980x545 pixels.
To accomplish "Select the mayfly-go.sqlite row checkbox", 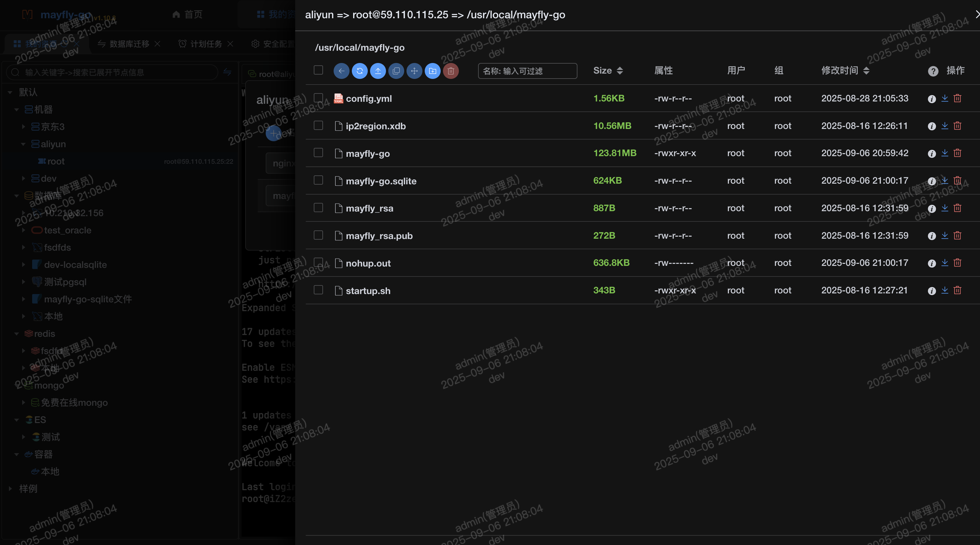I will point(318,180).
